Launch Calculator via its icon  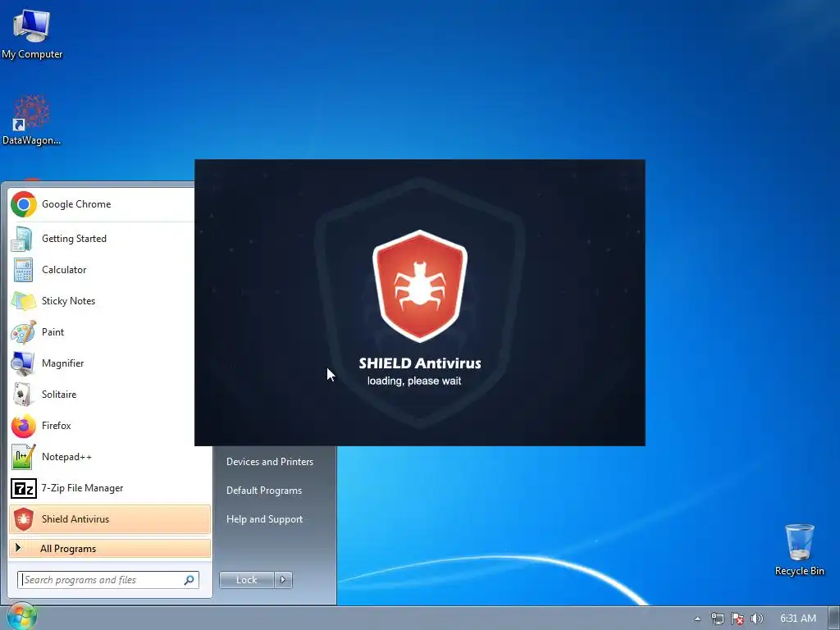pos(23,270)
